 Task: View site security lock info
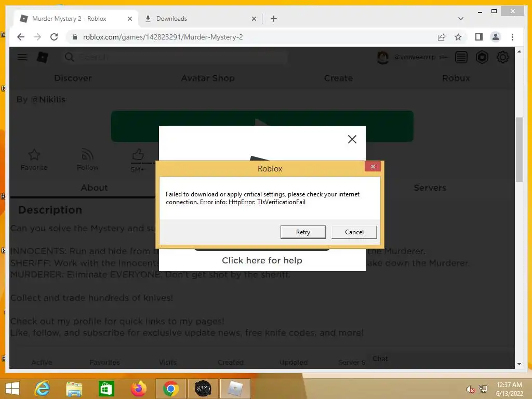coord(75,37)
